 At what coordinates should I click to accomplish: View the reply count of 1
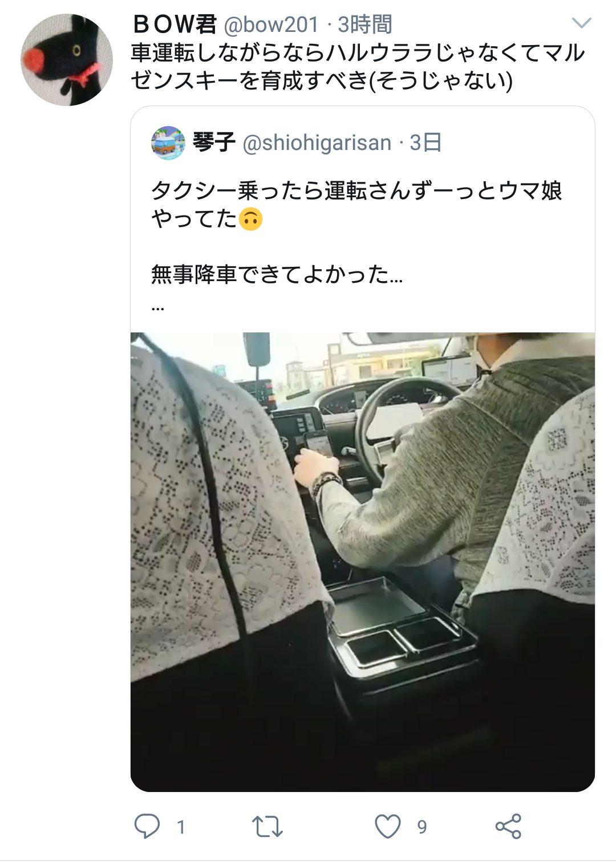(181, 827)
